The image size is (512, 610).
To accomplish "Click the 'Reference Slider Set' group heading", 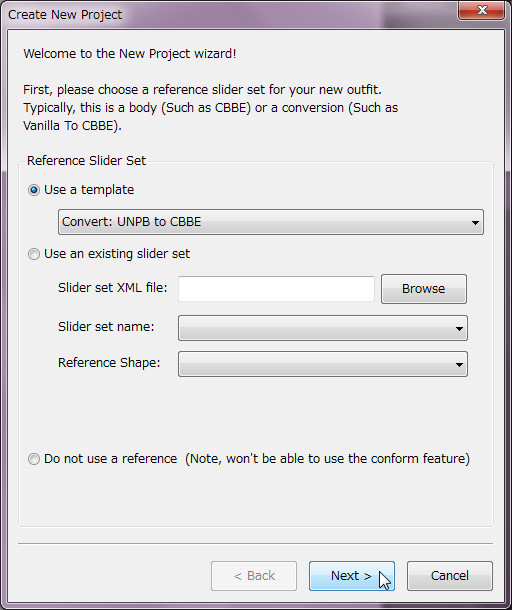I will (86, 161).
